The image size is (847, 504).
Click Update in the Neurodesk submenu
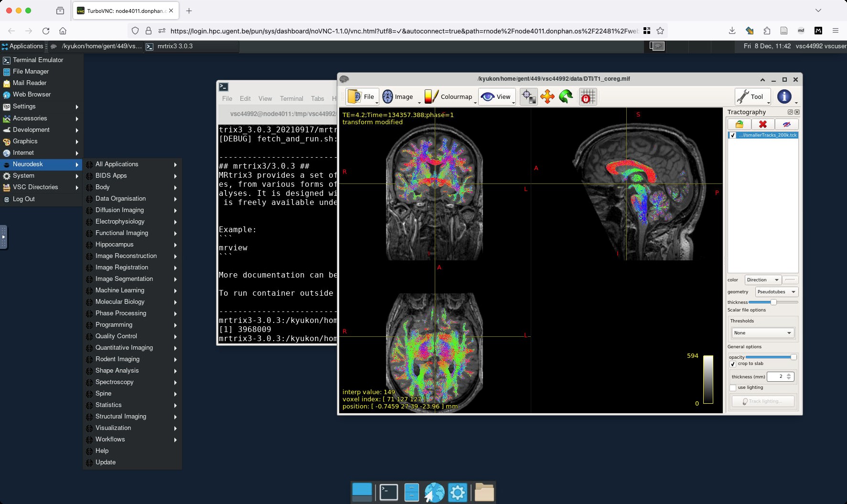pyautogui.click(x=132, y=462)
